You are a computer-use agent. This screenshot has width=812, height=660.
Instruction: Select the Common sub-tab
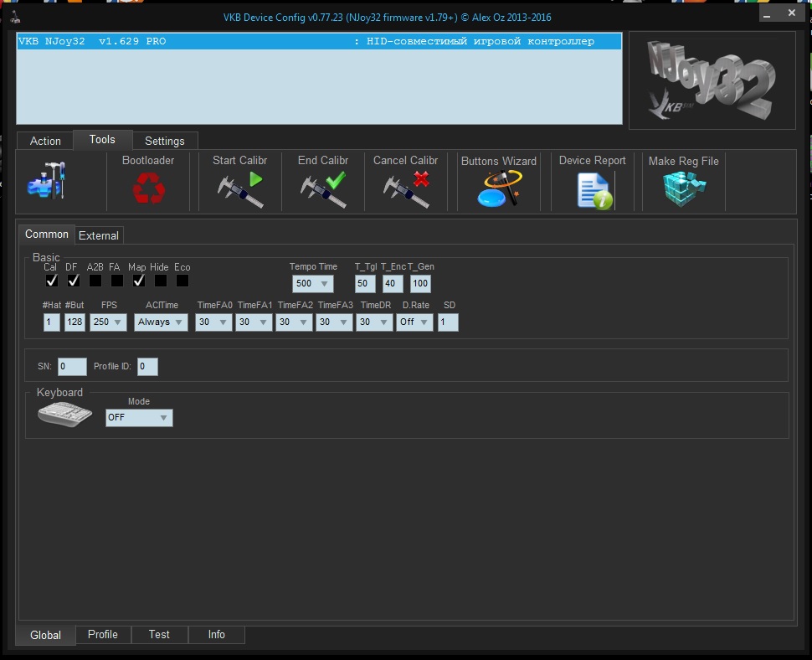47,235
